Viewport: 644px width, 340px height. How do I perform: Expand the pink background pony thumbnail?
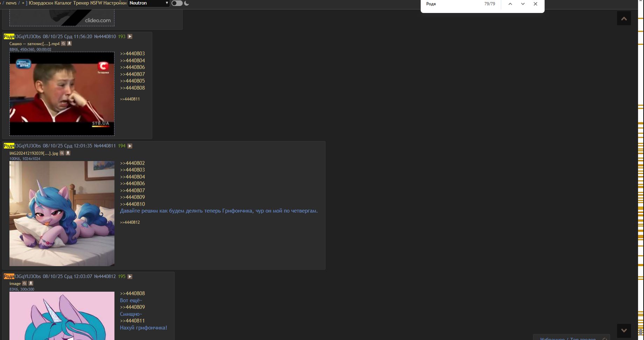(x=62, y=316)
